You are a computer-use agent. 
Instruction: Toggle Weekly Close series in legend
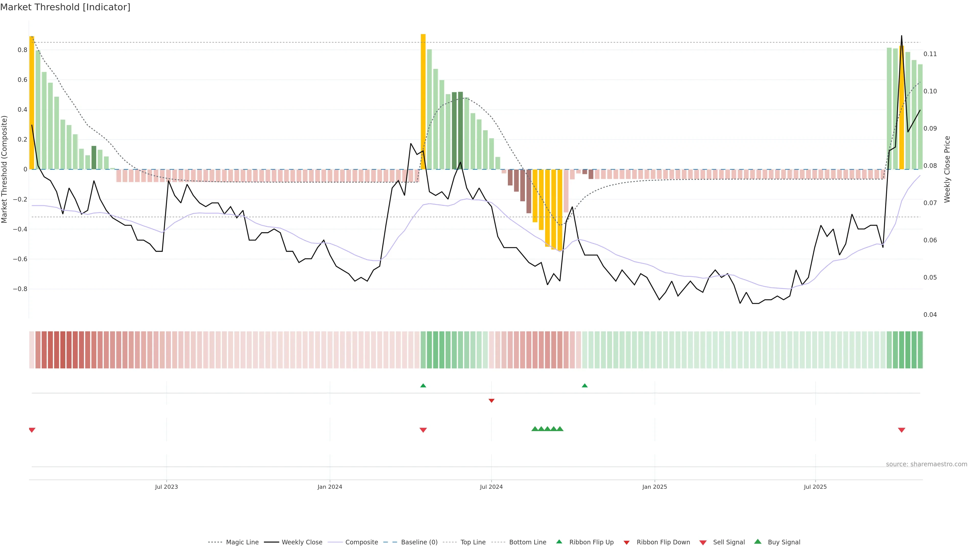[302, 542]
